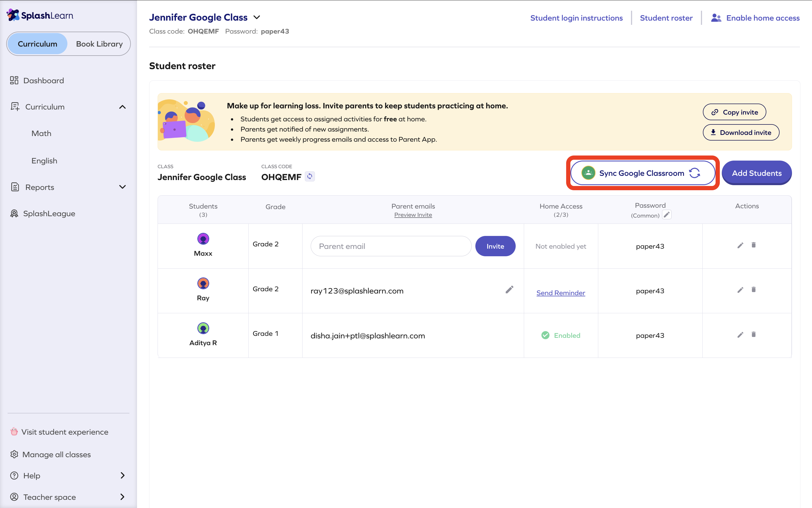This screenshot has width=812, height=508.
Task: Open English curriculum
Action: click(x=44, y=161)
